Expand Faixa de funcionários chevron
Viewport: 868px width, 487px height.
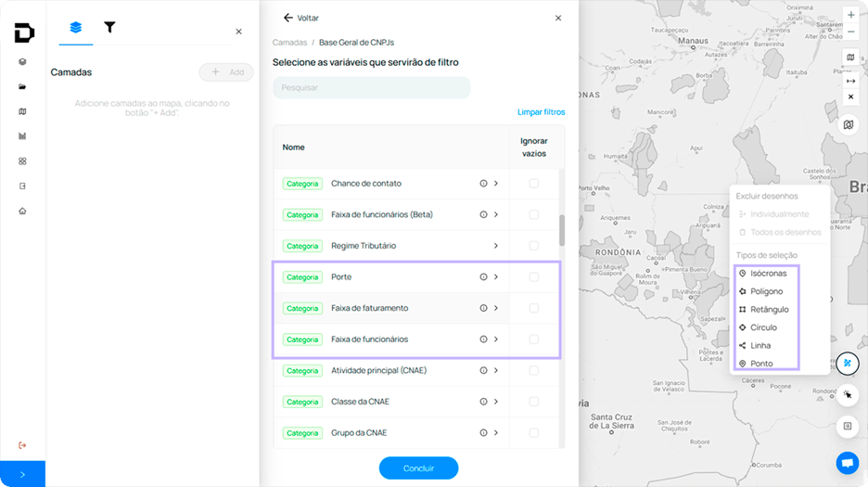[x=496, y=340]
